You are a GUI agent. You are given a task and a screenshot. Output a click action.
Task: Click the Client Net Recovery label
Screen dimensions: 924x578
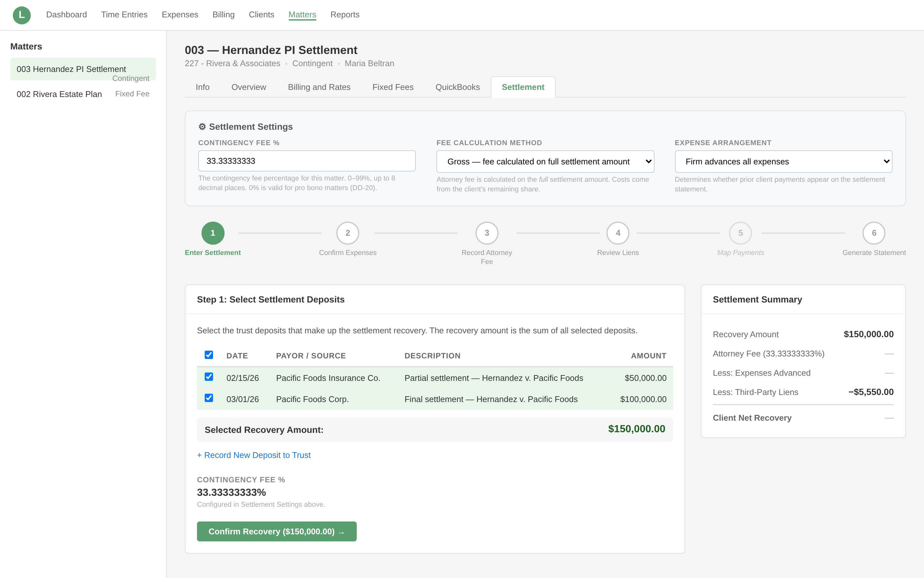(x=752, y=418)
